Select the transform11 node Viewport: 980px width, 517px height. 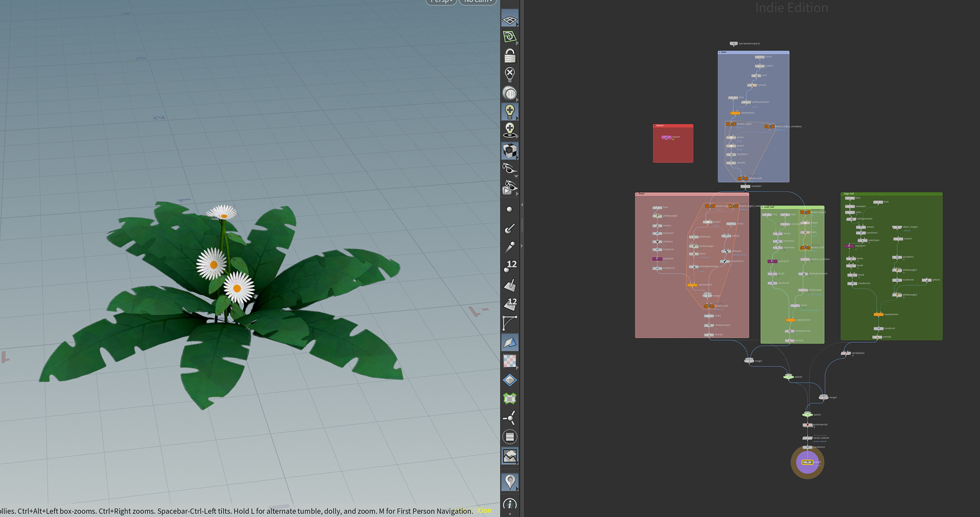(807, 448)
